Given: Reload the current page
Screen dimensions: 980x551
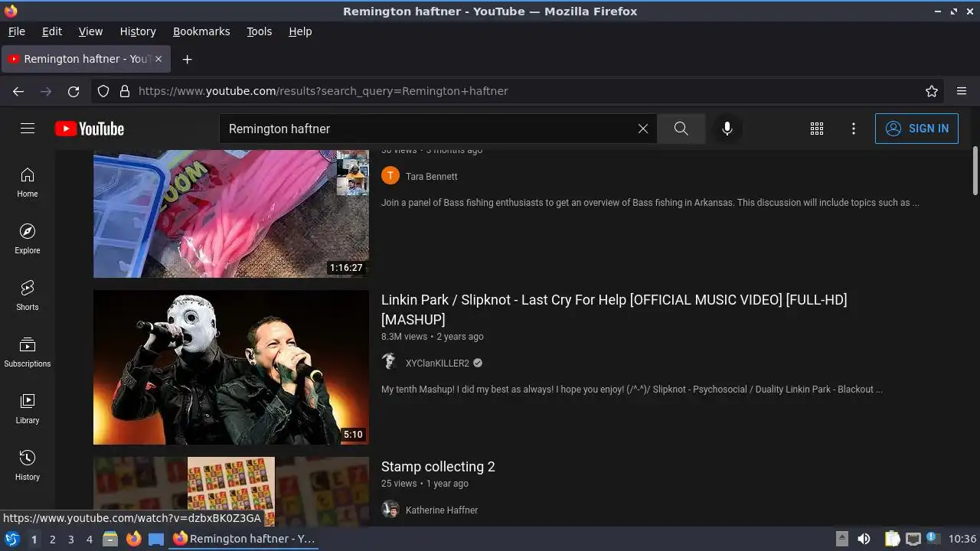Looking at the screenshot, I should [x=73, y=91].
